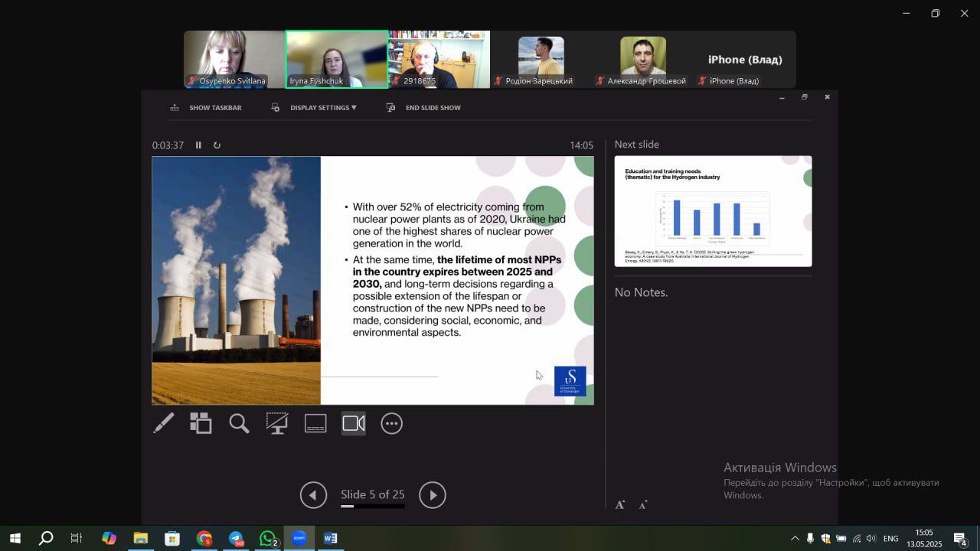Open the see all slides grid
The width and height of the screenshot is (980, 551).
(x=201, y=423)
